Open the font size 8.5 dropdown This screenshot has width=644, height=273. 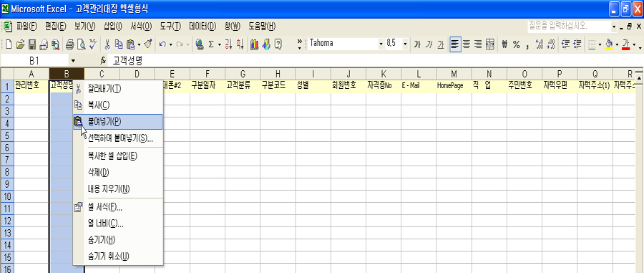coord(405,44)
